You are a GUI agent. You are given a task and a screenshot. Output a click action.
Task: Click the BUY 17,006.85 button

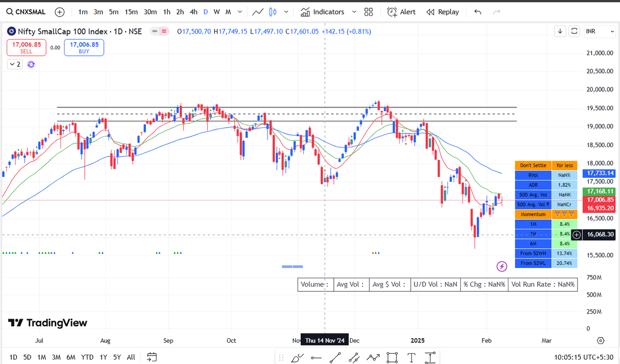point(84,47)
